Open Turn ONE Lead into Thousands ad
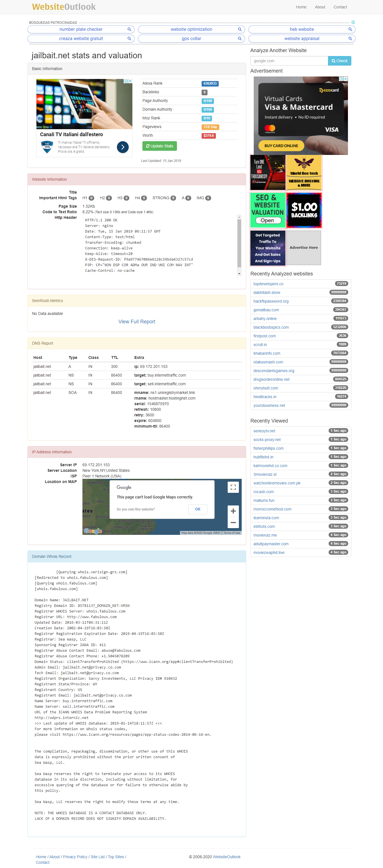This screenshot has height=868, width=383. point(268,173)
